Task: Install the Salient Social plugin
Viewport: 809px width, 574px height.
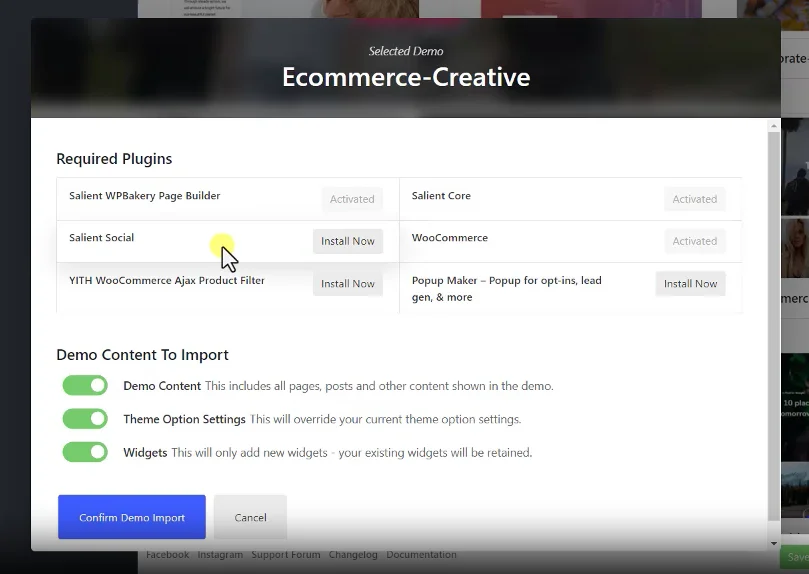Action: (x=348, y=241)
